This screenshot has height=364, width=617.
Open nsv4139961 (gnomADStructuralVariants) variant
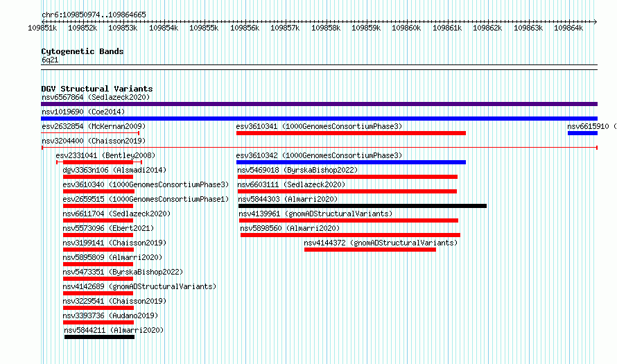point(315,214)
